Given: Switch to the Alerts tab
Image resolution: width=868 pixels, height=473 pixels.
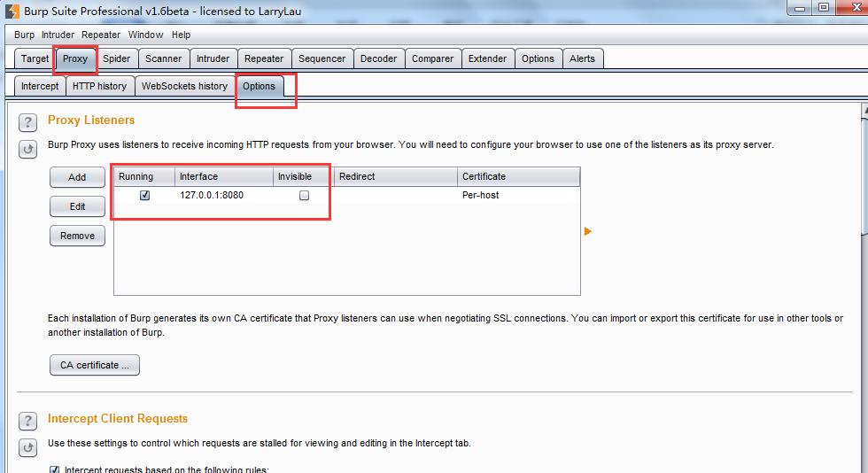Looking at the screenshot, I should click(x=583, y=58).
